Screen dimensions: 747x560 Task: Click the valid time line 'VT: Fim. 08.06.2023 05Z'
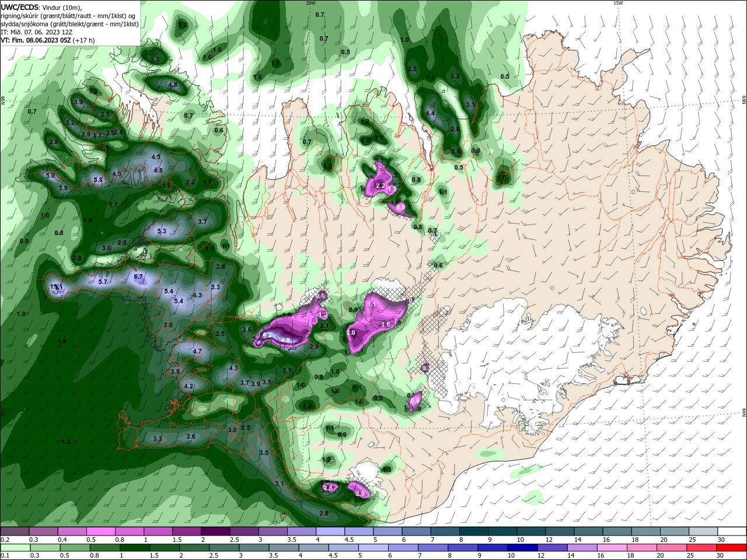pos(36,40)
